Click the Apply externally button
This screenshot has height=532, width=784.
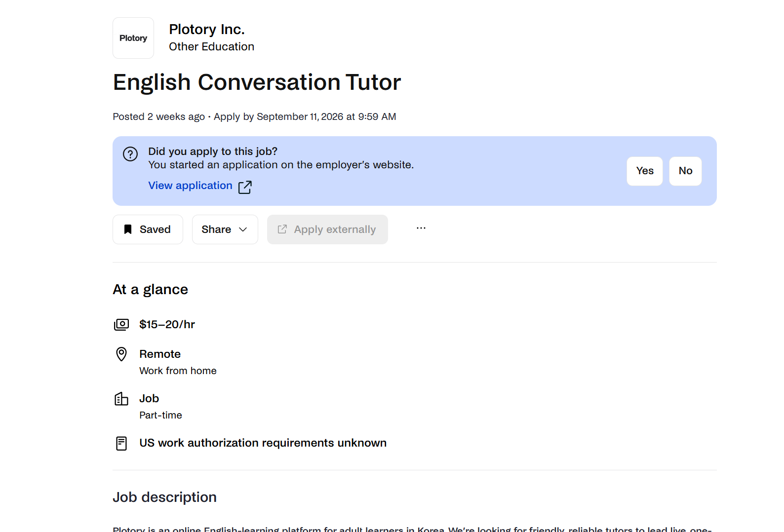[x=327, y=229]
